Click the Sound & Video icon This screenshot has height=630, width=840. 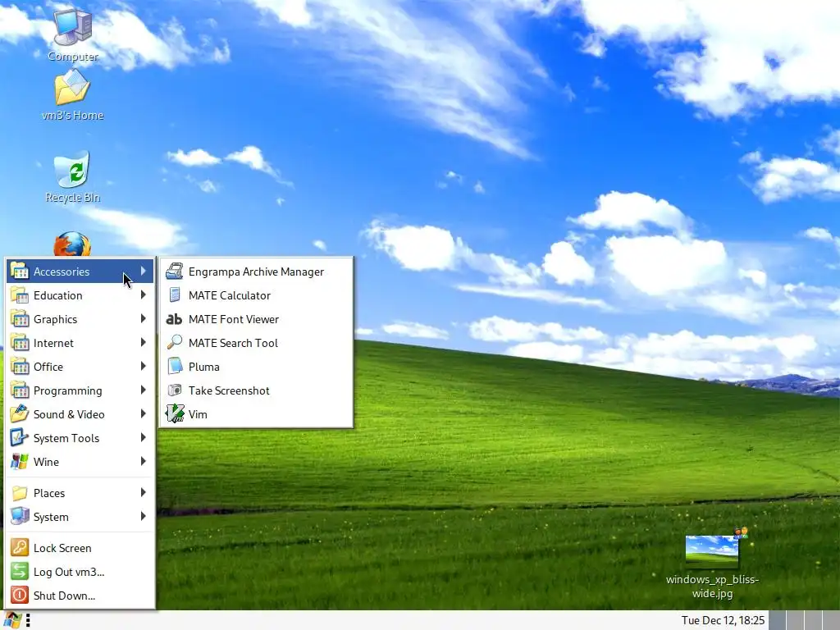coord(20,414)
